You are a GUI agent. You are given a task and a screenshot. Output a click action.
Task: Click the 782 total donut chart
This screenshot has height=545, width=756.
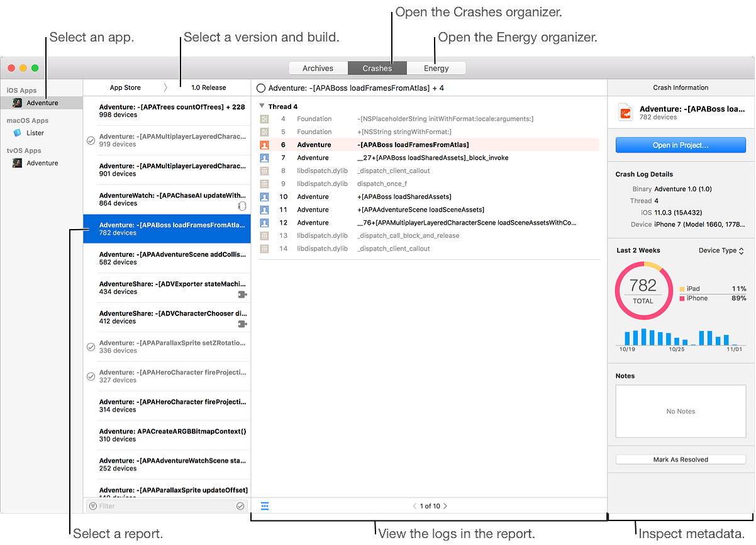tap(643, 291)
